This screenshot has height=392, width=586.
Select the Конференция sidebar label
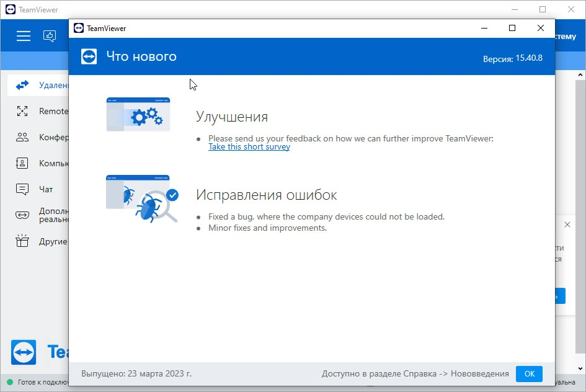point(54,137)
